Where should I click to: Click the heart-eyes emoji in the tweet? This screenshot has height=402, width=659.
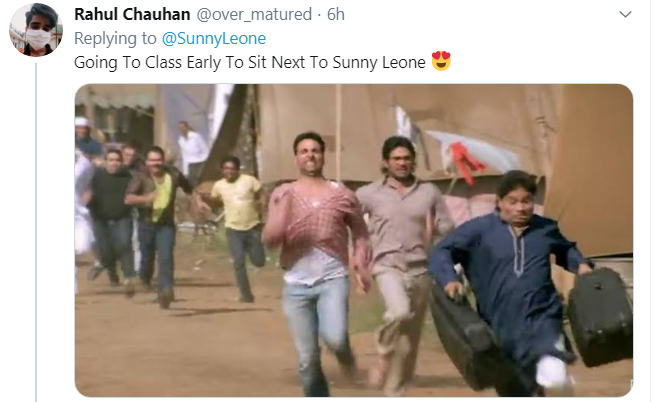(x=441, y=62)
